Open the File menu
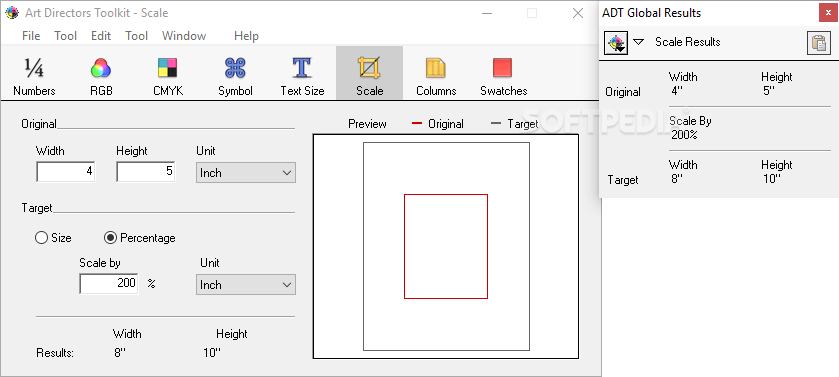The width and height of the screenshot is (839, 377). pos(31,36)
